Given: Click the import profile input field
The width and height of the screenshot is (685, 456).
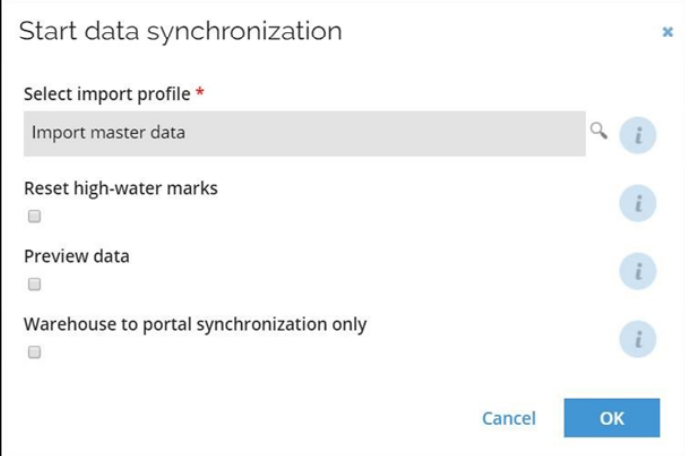Looking at the screenshot, I should tap(304, 134).
